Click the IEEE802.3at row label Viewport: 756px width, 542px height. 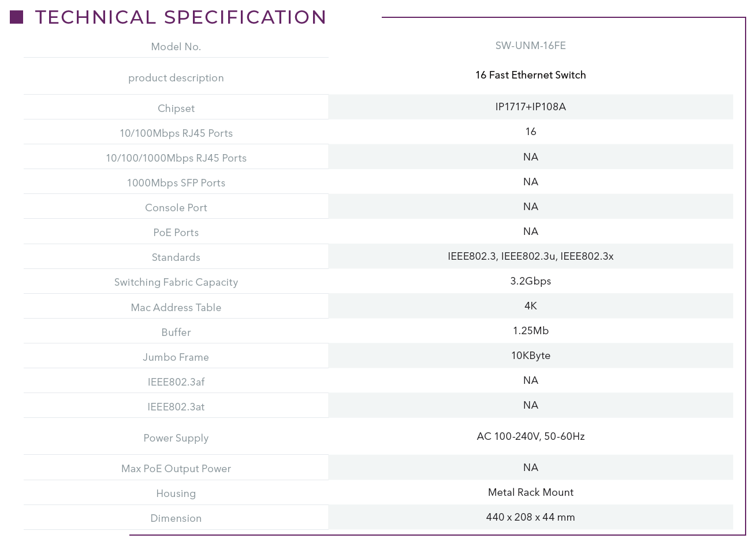click(x=176, y=407)
